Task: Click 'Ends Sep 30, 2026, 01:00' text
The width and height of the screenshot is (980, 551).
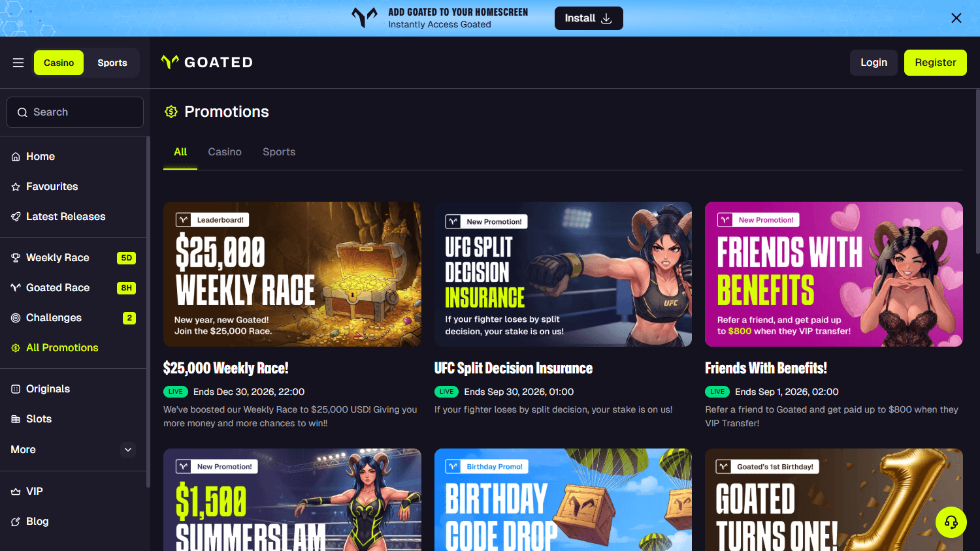Action: pyautogui.click(x=519, y=392)
